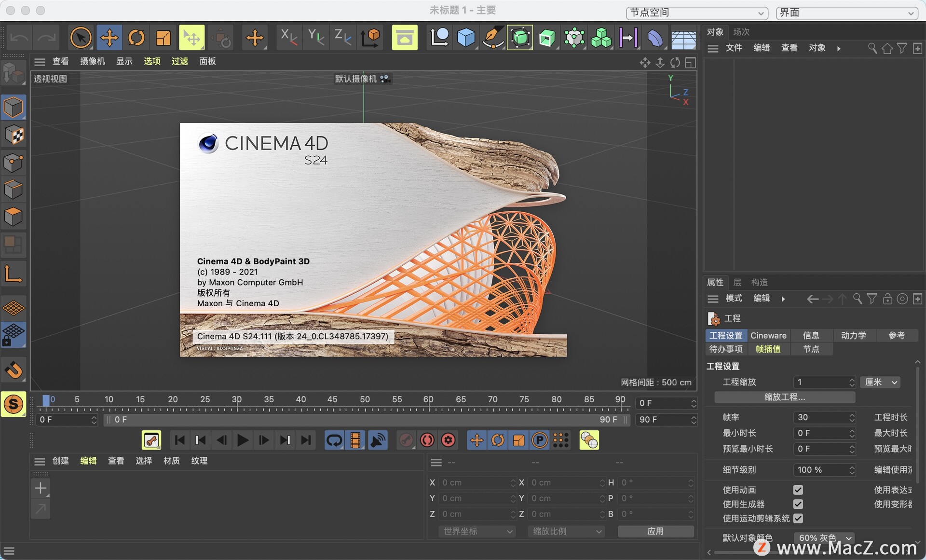Enable Axis mode L icon
926x560 pixels.
click(14, 274)
